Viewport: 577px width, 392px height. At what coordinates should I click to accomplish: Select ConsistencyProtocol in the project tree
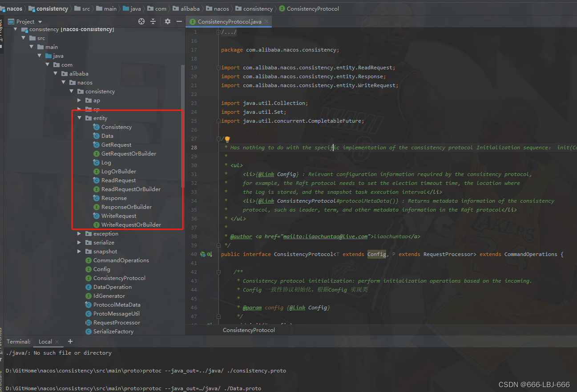click(x=119, y=278)
